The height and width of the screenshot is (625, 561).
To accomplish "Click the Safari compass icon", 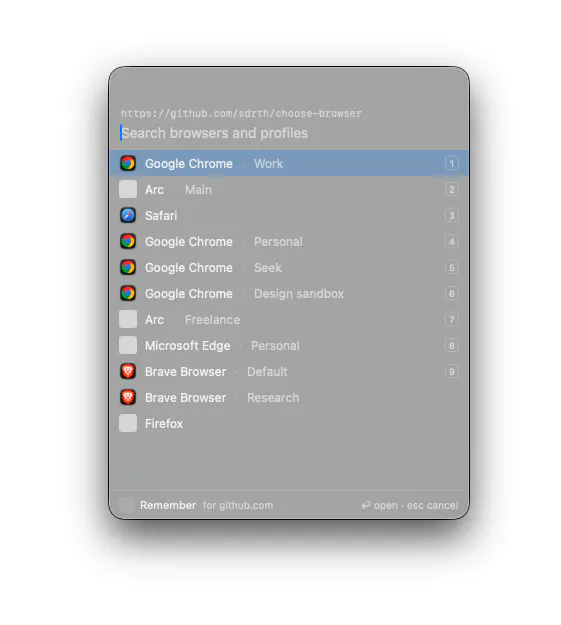I will pyautogui.click(x=128, y=215).
